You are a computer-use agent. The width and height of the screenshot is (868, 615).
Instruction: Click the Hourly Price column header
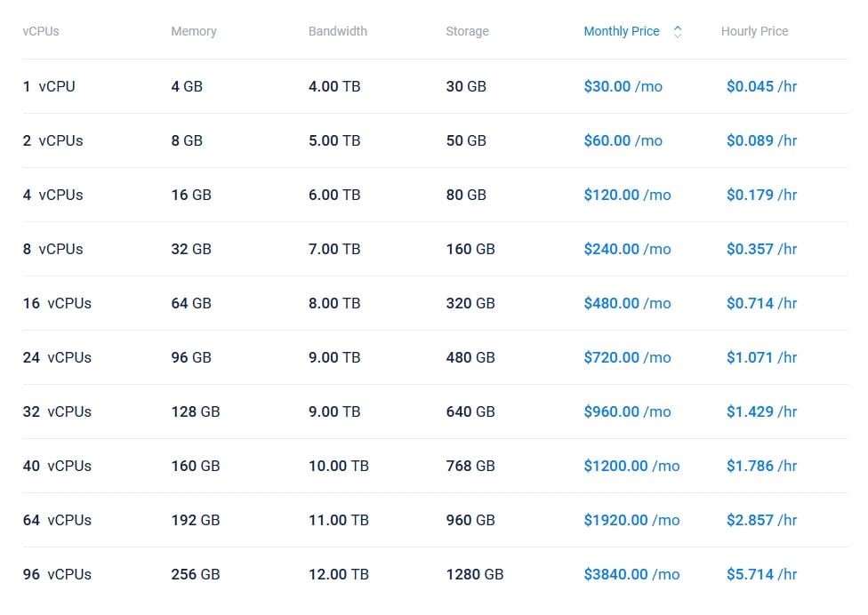pos(754,31)
